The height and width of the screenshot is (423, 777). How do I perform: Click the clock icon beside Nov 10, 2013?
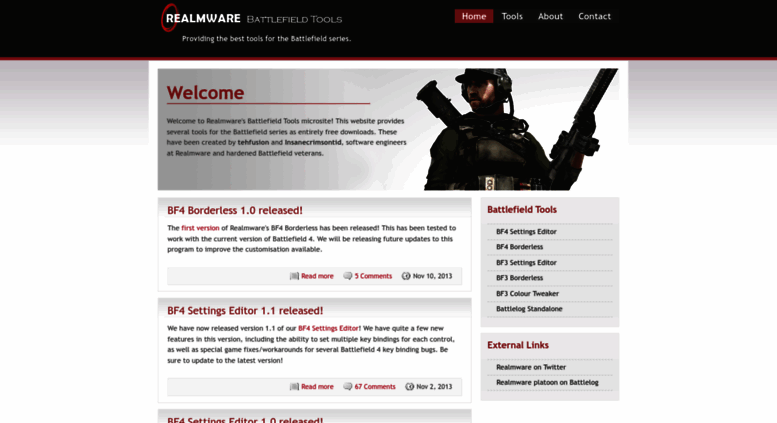point(406,276)
